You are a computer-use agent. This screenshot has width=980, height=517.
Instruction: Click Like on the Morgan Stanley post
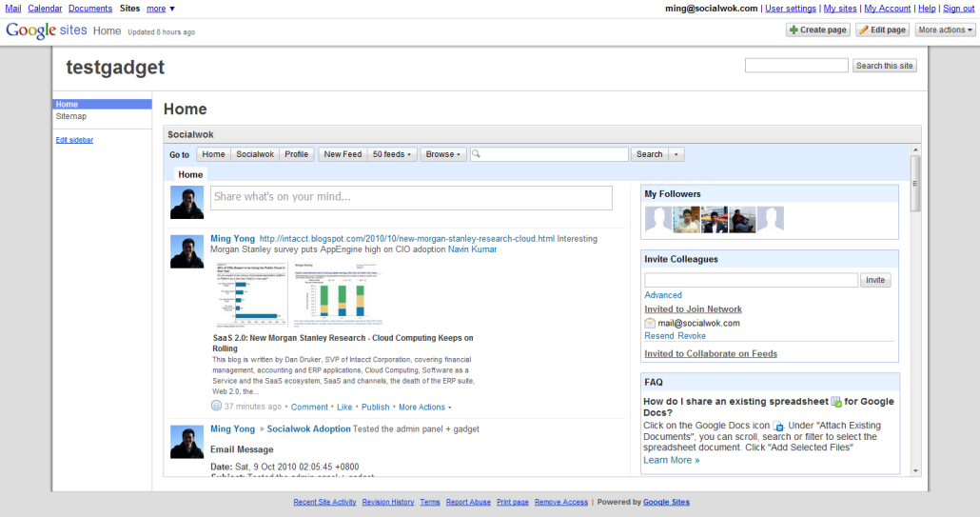point(344,407)
